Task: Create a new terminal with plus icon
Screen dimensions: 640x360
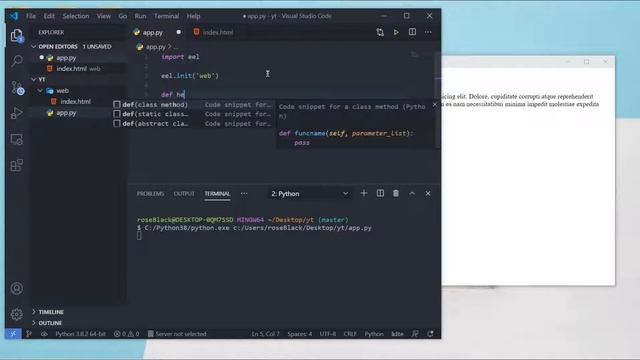Action: [364, 193]
